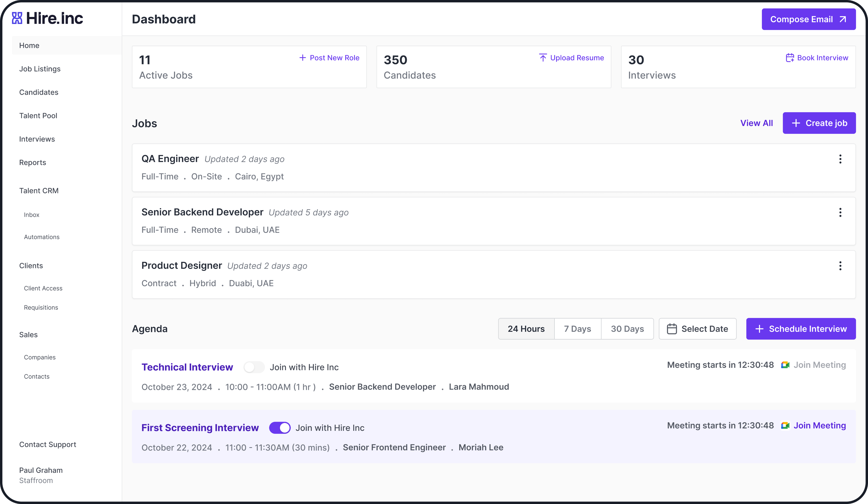Click the Google Meet icon for Technical Interview

pyautogui.click(x=785, y=365)
